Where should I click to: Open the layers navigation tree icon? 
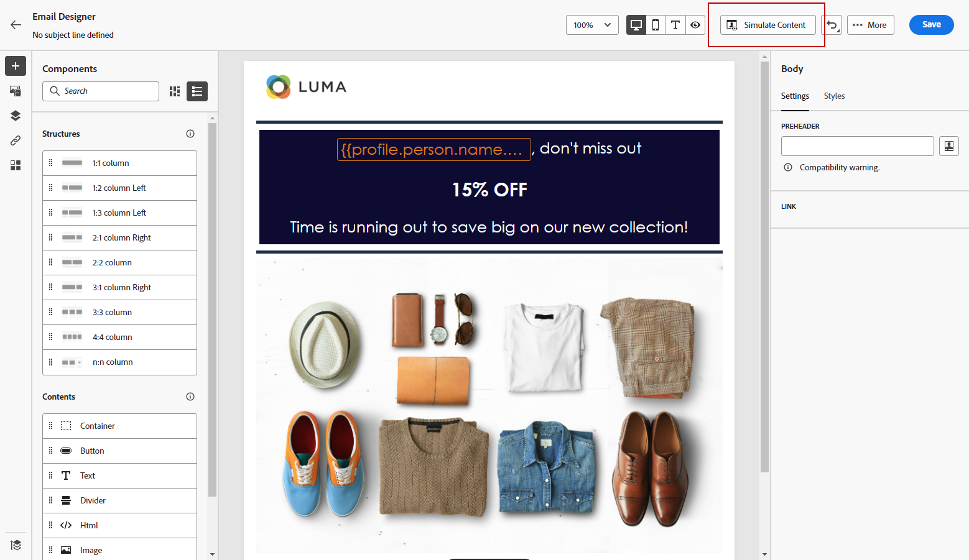tap(16, 116)
